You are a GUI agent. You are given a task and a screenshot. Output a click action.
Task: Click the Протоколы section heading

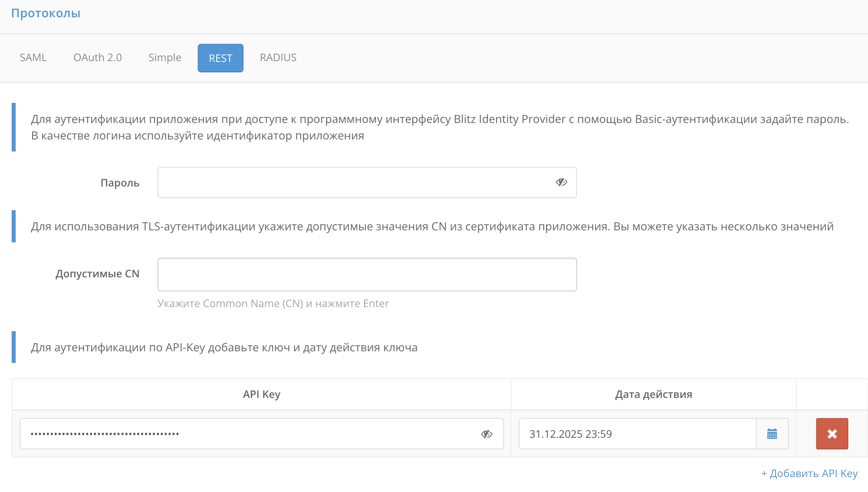(46, 13)
